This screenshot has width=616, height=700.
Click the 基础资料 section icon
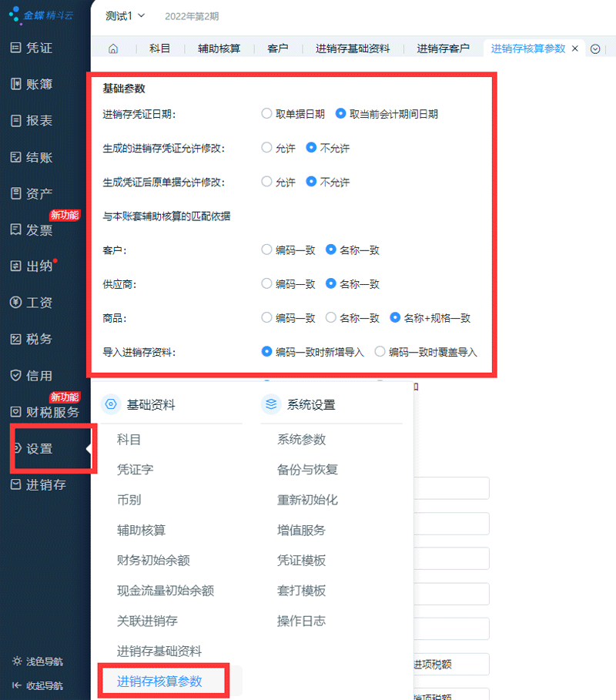coord(111,404)
